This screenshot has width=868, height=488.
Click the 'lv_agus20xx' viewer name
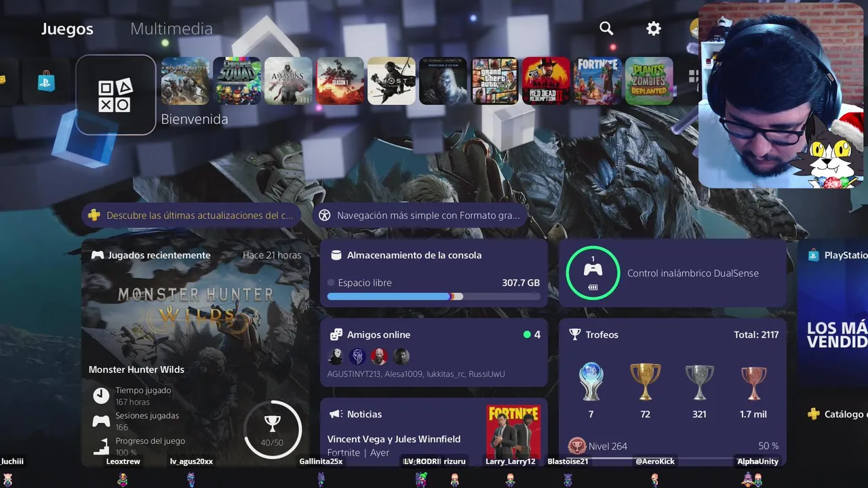[191, 462]
